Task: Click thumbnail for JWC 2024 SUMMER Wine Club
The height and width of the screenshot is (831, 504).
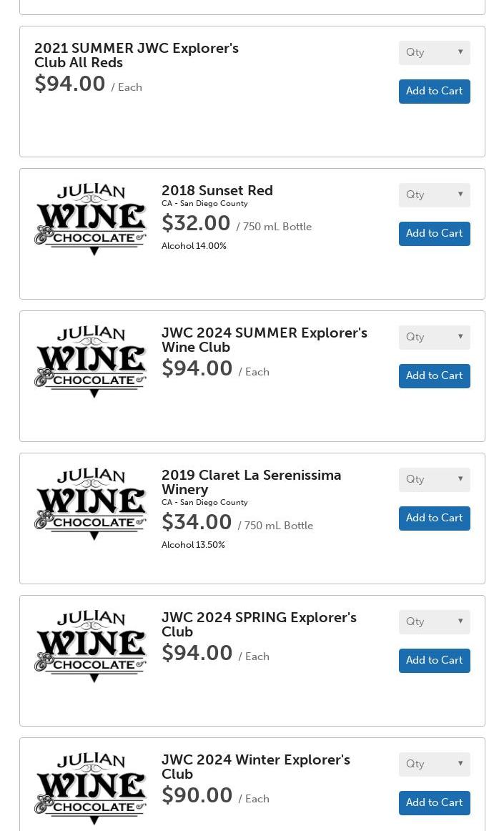Action: [x=91, y=362]
